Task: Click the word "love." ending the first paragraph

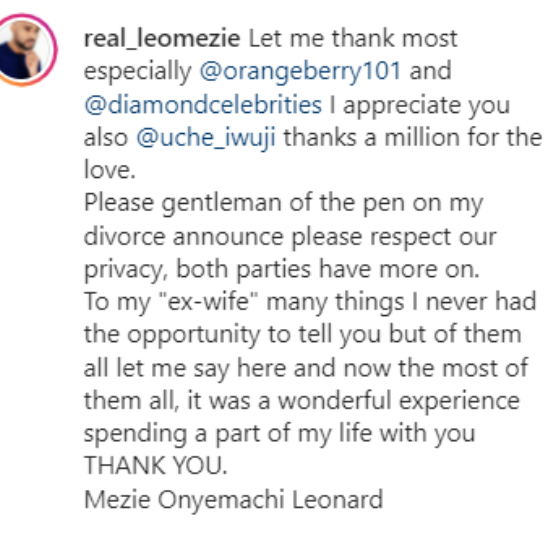Action: tap(110, 170)
